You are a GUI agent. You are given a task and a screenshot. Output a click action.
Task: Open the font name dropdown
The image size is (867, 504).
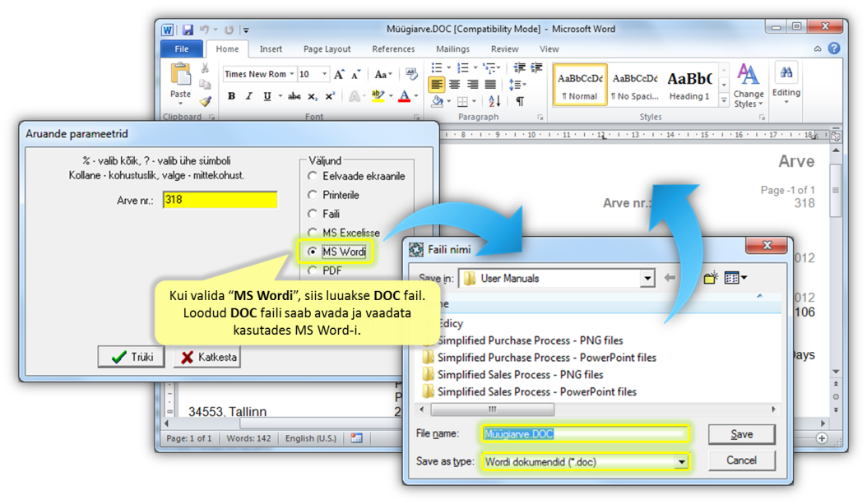point(259,74)
